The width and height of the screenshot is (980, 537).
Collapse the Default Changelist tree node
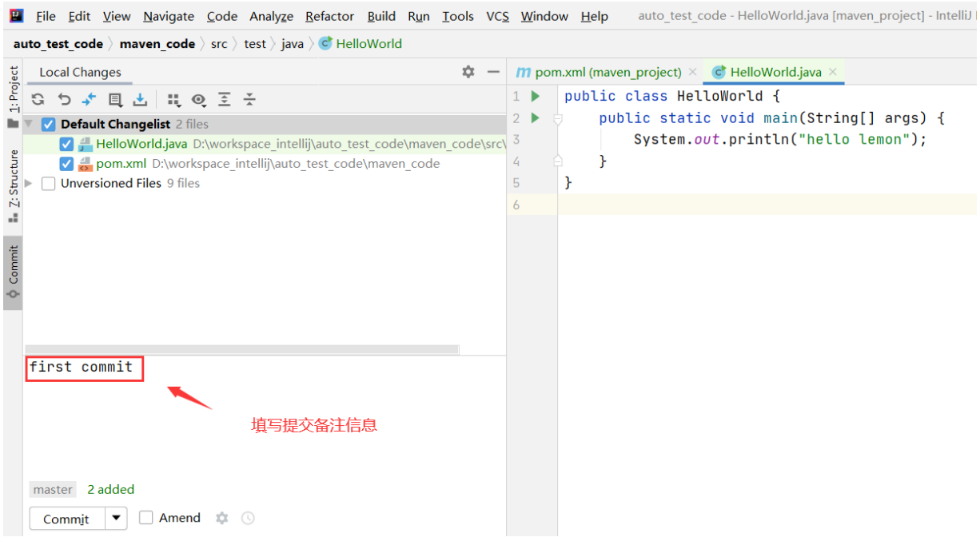click(x=30, y=125)
